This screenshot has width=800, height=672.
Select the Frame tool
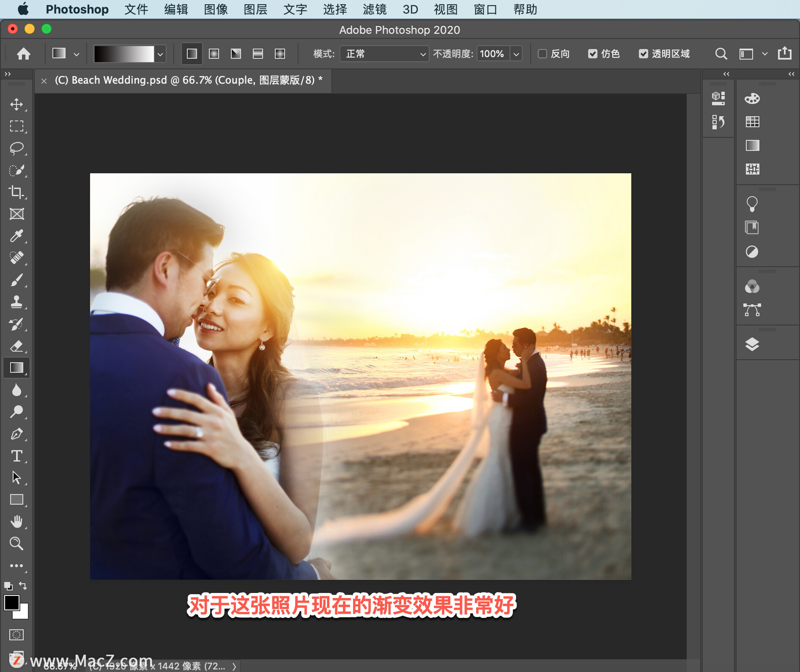pos(16,214)
